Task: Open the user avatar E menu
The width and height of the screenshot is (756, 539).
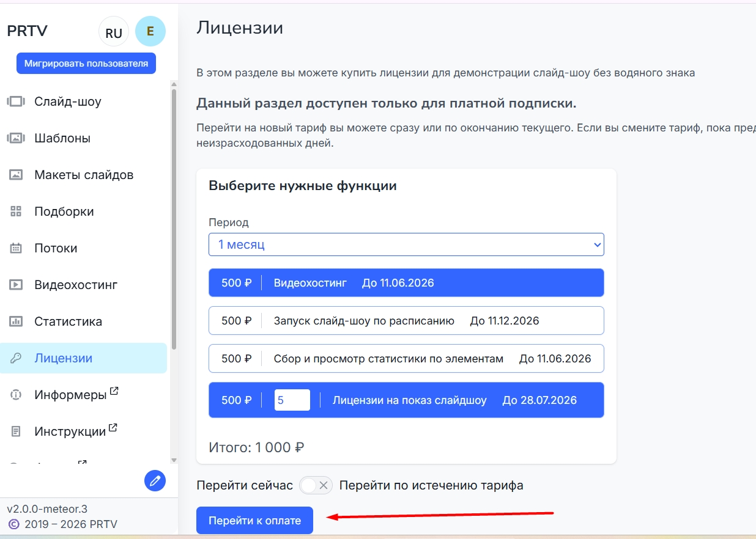Action: click(x=150, y=32)
